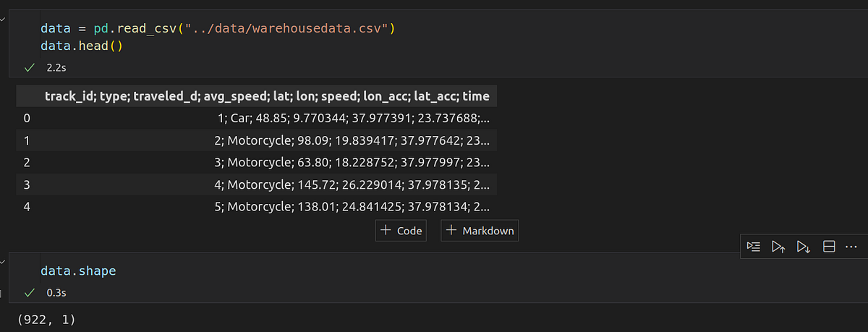
Task: Collapse the data.shape cell using its chevron
Action: point(2,263)
